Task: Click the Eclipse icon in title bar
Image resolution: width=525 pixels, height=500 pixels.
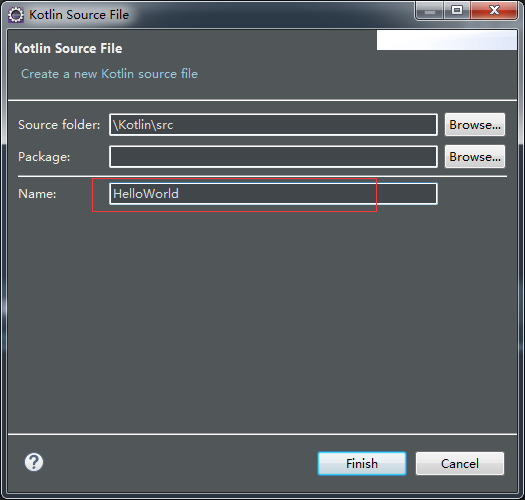Action: [16, 15]
